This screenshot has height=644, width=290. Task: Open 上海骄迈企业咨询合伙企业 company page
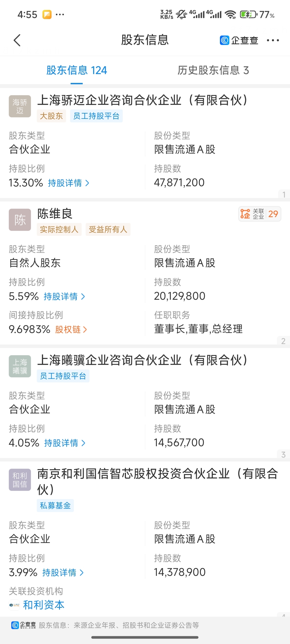pyautogui.click(x=142, y=100)
